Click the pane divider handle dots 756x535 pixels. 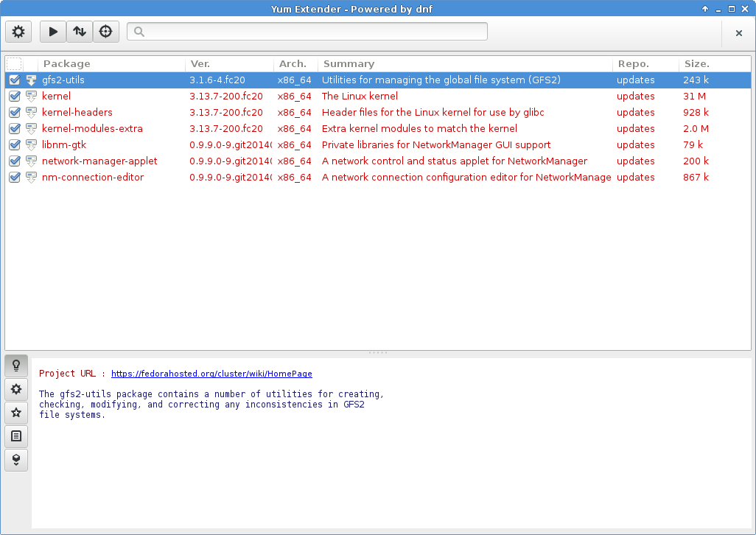tap(378, 353)
